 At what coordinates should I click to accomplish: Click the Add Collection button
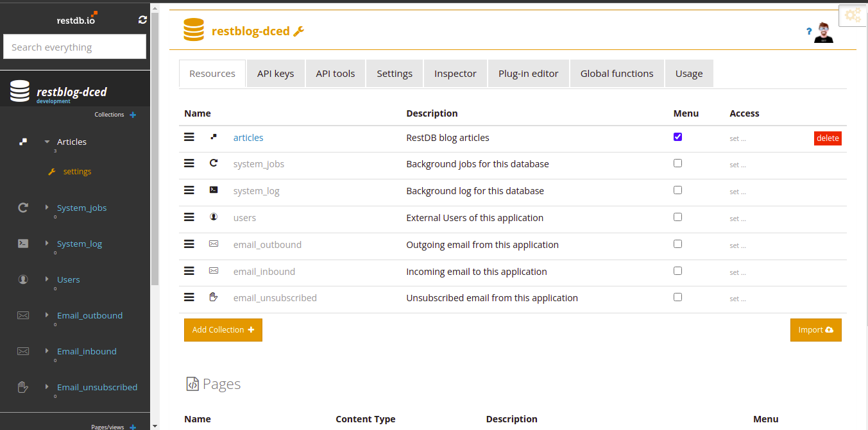pos(223,330)
